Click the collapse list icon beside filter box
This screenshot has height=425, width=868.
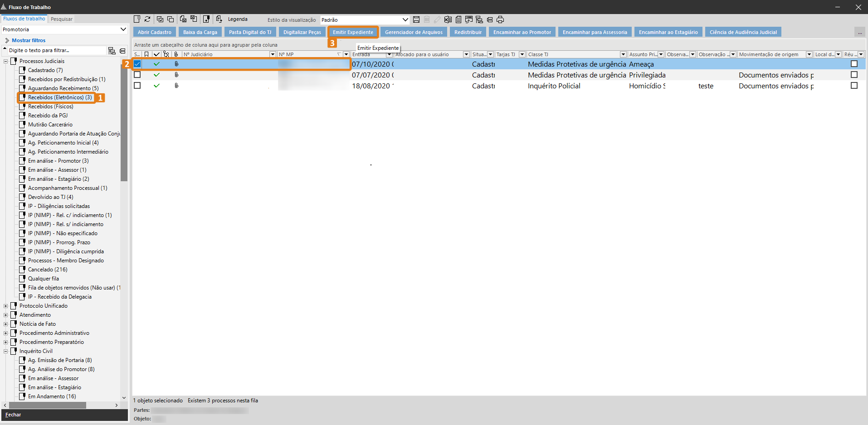pos(122,51)
